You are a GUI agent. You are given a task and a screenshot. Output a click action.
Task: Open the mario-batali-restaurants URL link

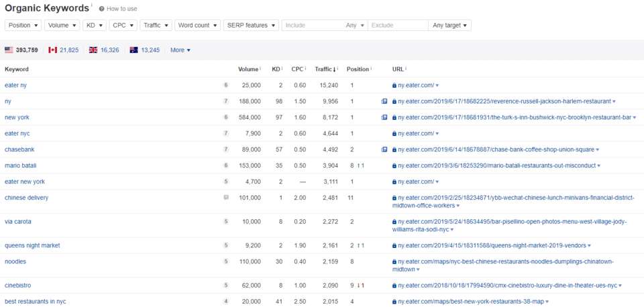click(496, 166)
